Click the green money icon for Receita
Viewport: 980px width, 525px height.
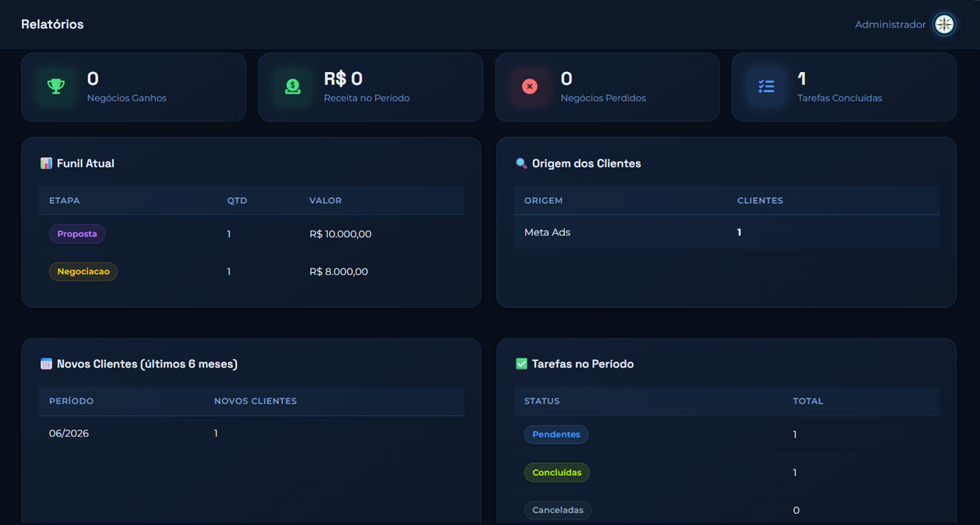coord(293,86)
